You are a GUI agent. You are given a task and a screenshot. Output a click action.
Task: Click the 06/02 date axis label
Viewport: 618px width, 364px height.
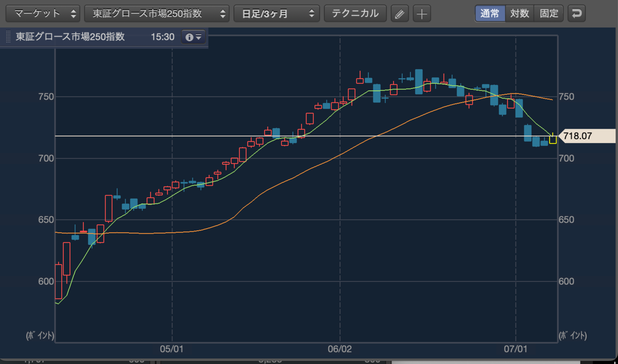(339, 349)
